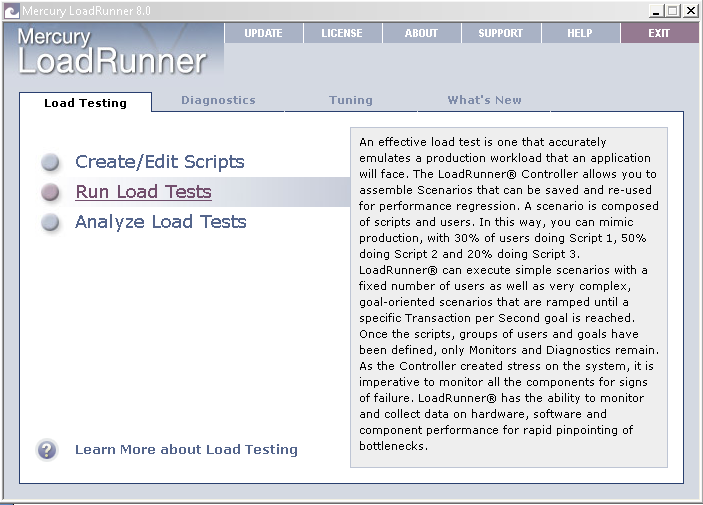Viewport: 703px width, 505px height.
Task: Select the Load Testing tab
Action: tap(85, 103)
